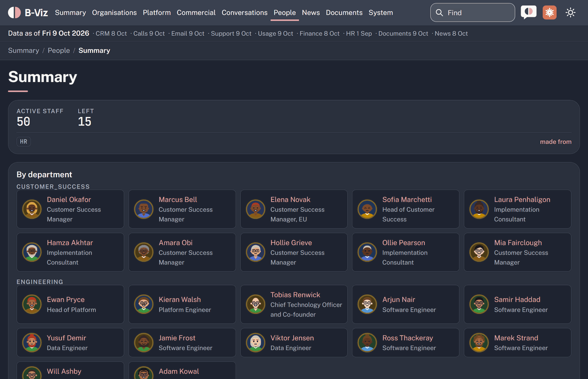588x379 pixels.
Task: Click Daniel Okafor's avatar
Action: (32, 209)
